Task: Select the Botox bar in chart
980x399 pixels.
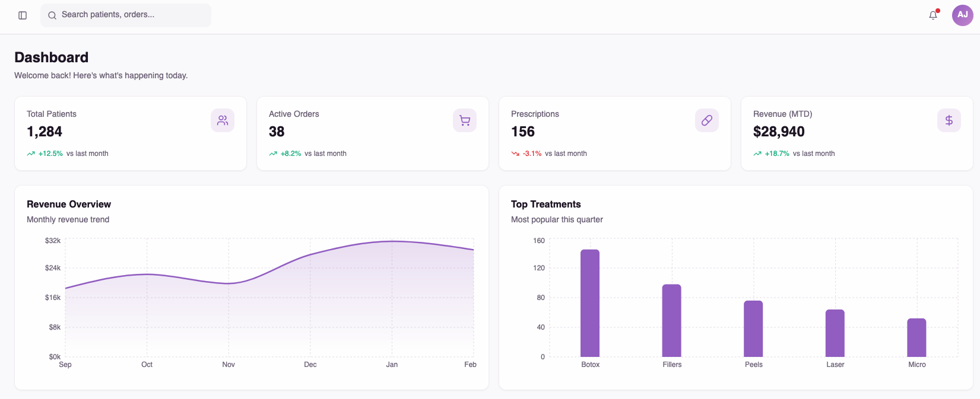Action: [590, 303]
